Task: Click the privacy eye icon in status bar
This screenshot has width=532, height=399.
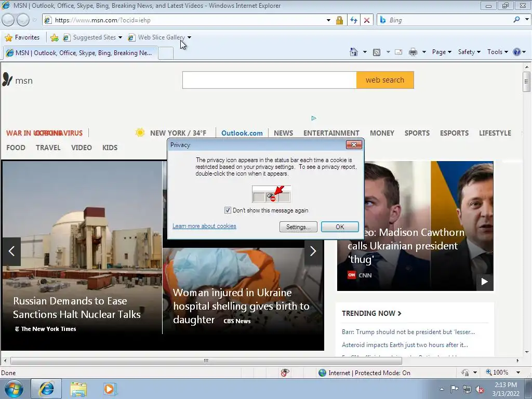Action: (285, 373)
